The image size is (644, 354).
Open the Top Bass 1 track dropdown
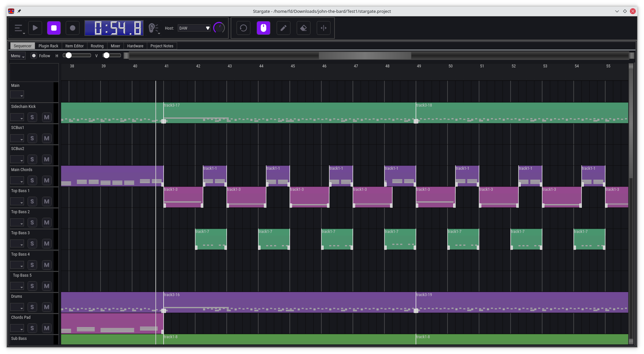[17, 202]
